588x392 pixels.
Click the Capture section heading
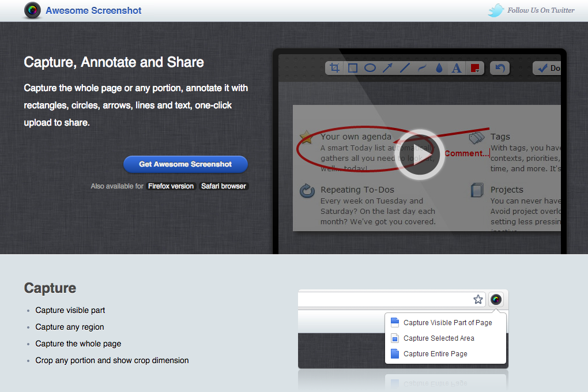point(50,288)
